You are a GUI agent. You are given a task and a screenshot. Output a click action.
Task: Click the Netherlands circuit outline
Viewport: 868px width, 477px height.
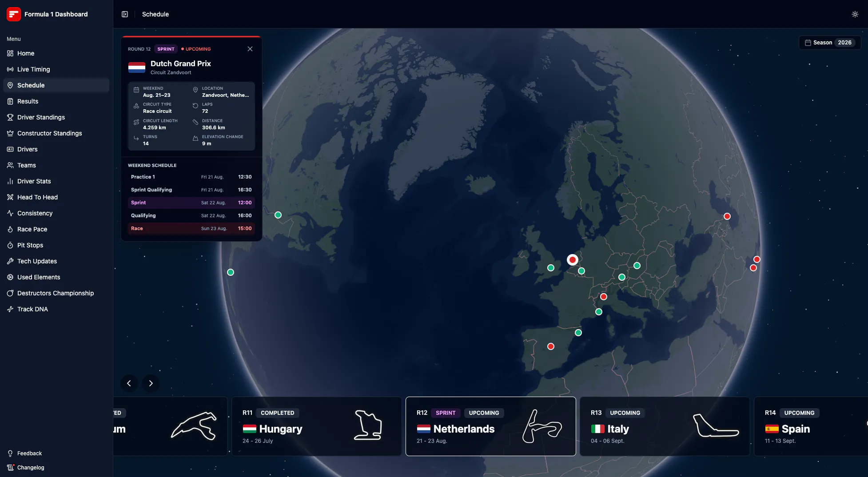click(542, 426)
